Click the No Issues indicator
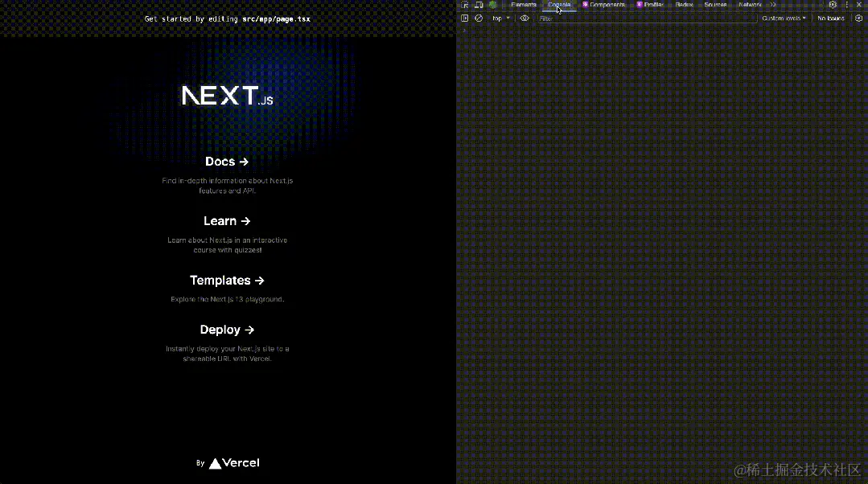The image size is (868, 484). [831, 18]
